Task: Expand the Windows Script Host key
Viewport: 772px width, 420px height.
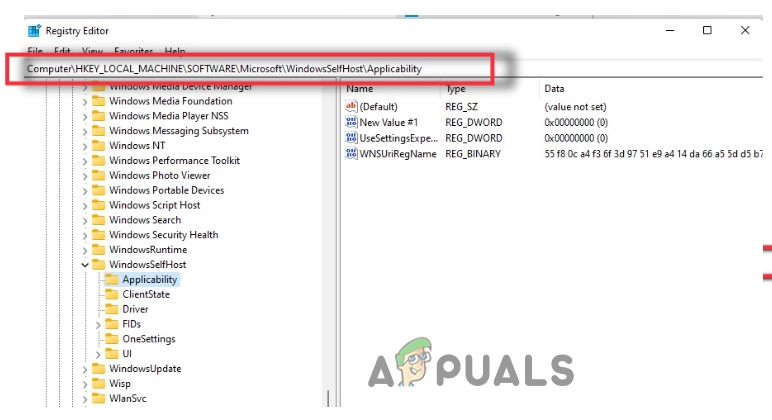Action: tap(85, 206)
